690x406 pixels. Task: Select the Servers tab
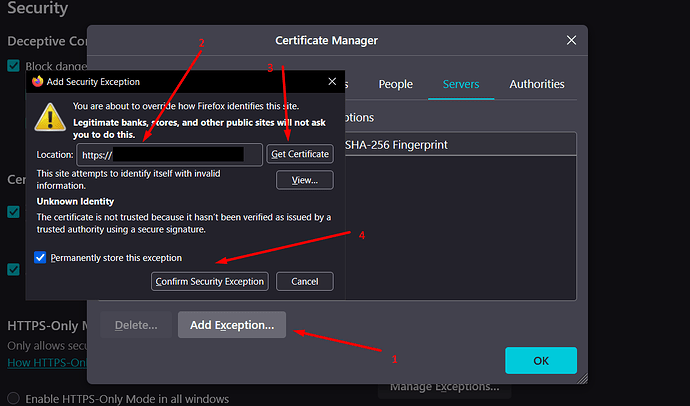(461, 84)
